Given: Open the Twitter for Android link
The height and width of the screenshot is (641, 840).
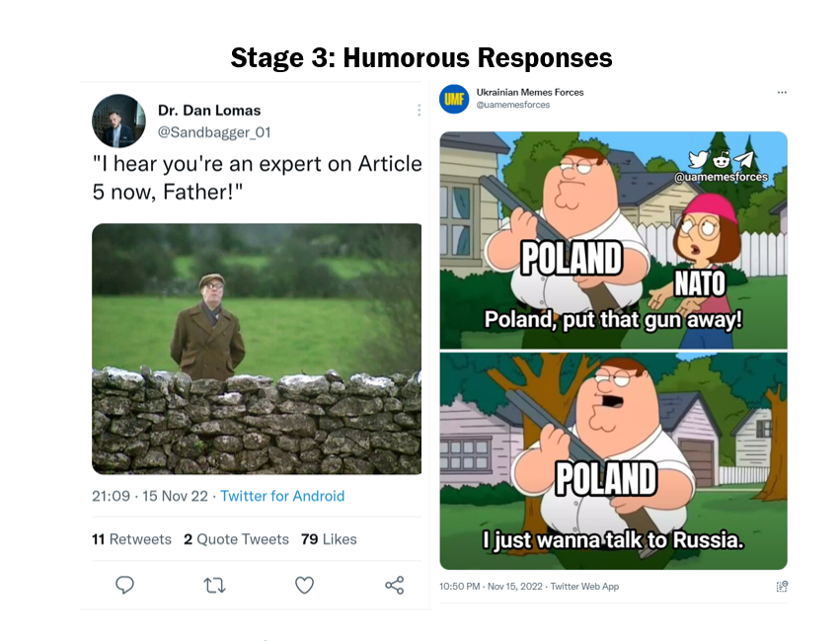Looking at the screenshot, I should [x=282, y=495].
